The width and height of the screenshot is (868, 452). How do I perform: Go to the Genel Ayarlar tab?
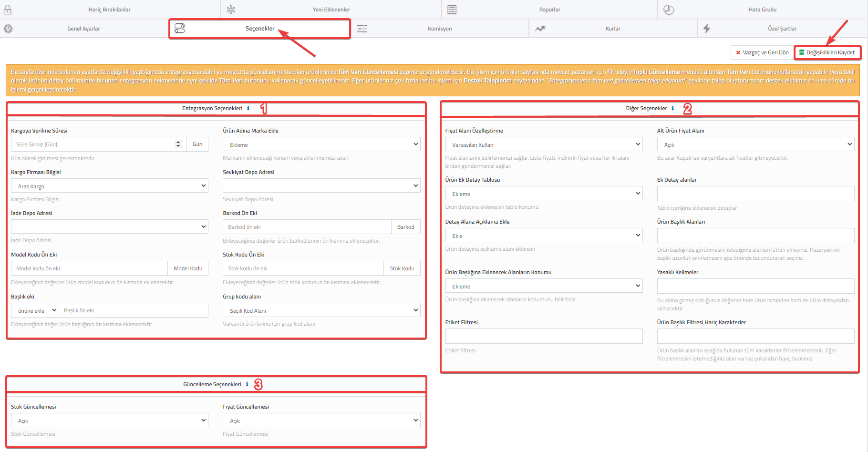click(x=84, y=29)
